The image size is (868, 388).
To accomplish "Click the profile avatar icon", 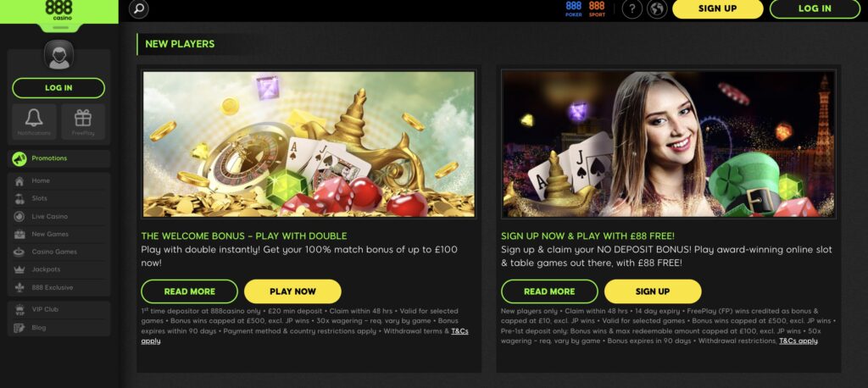I will pyautogui.click(x=58, y=55).
